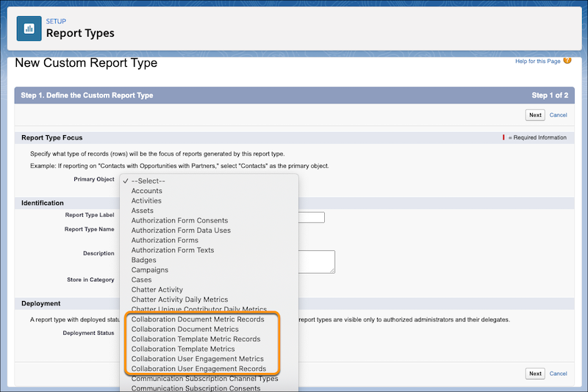This screenshot has width=588, height=392.
Task: Pick Authorization Form Data Uses option
Action: tap(209, 231)
